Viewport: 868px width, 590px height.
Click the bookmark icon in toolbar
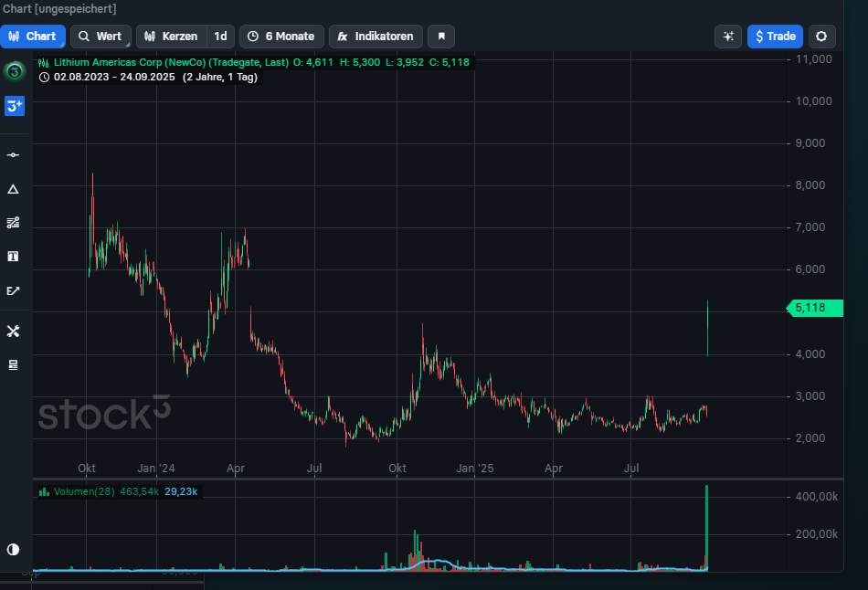tap(441, 37)
